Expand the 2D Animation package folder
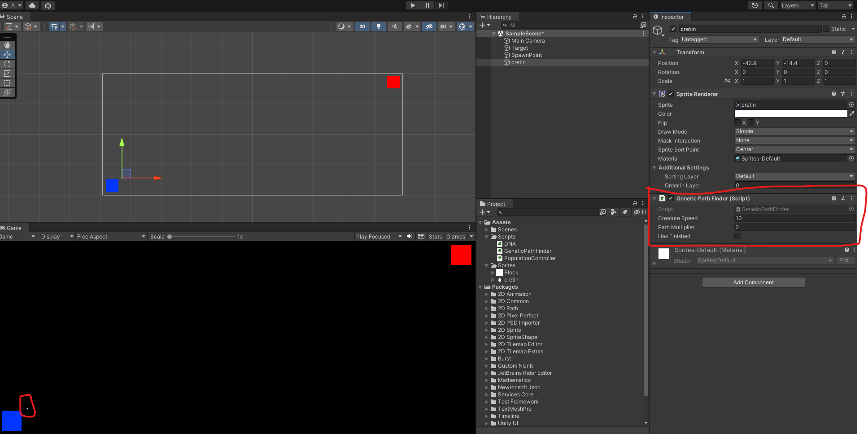This screenshot has height=434, width=868. 487,294
